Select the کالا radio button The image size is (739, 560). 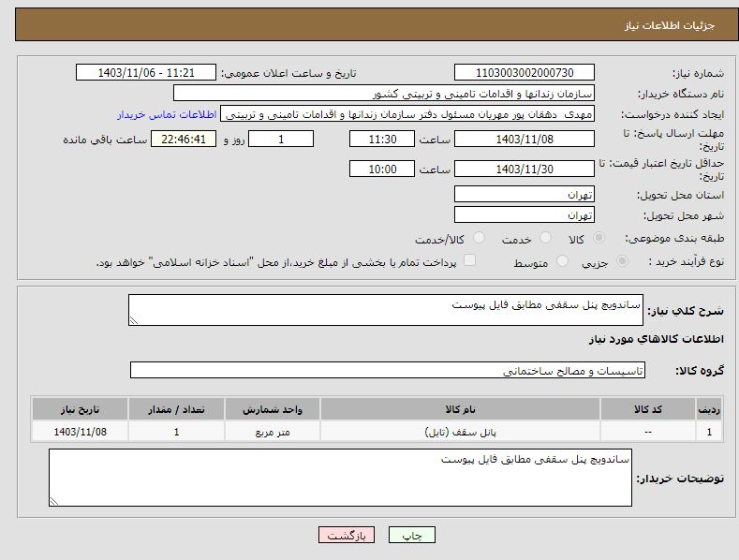tap(599, 238)
